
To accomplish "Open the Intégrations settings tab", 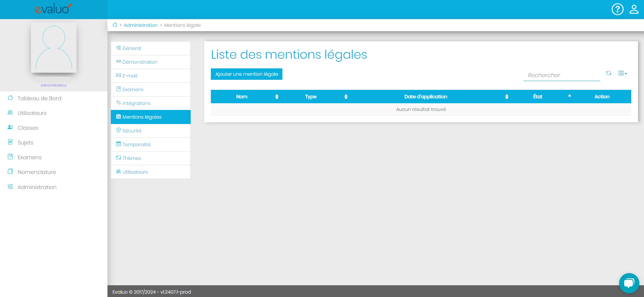I will (136, 103).
